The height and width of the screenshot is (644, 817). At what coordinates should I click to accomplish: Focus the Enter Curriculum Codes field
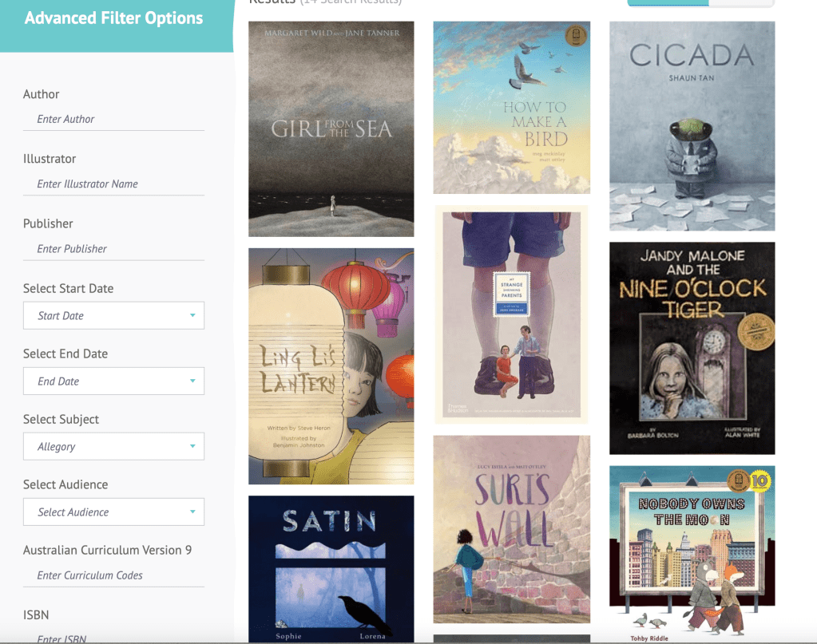pos(113,575)
